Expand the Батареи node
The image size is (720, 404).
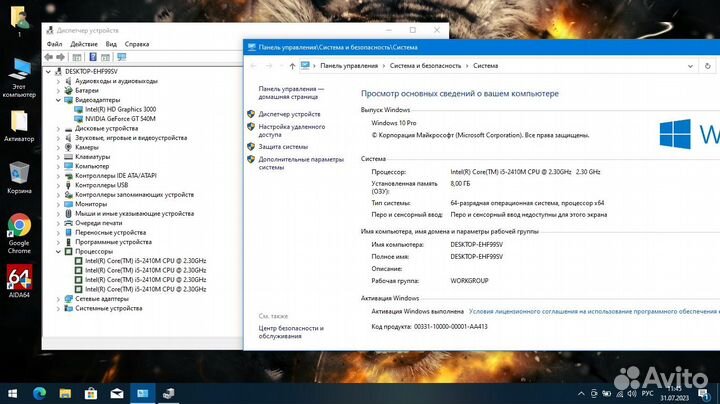coord(58,90)
